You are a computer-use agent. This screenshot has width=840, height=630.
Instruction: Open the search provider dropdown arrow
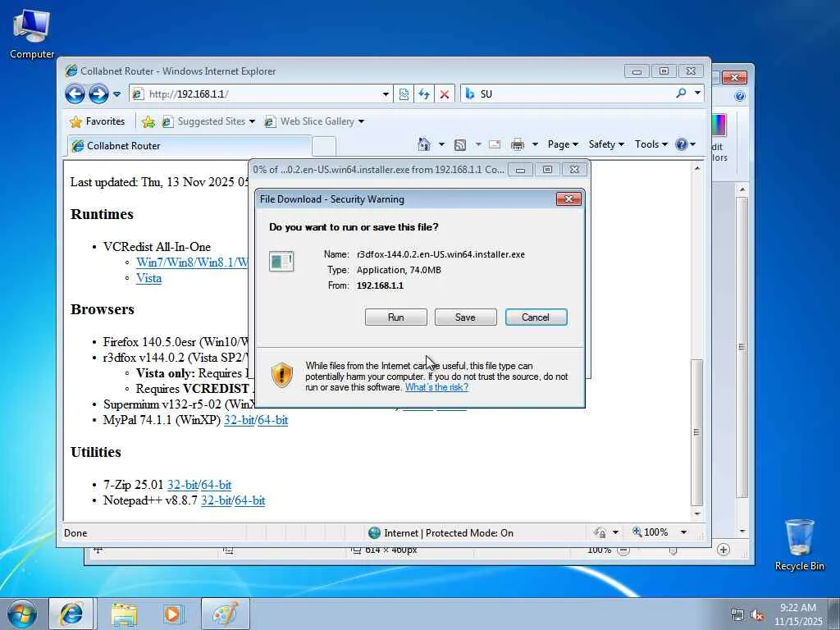point(697,94)
